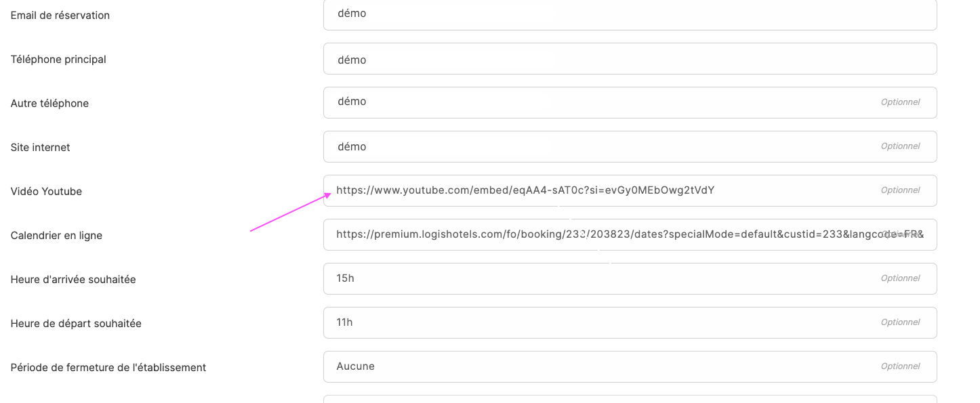Click the "Heure d'arrivée souhaitée" label
Image resolution: width=980 pixels, height=403 pixels.
(73, 280)
